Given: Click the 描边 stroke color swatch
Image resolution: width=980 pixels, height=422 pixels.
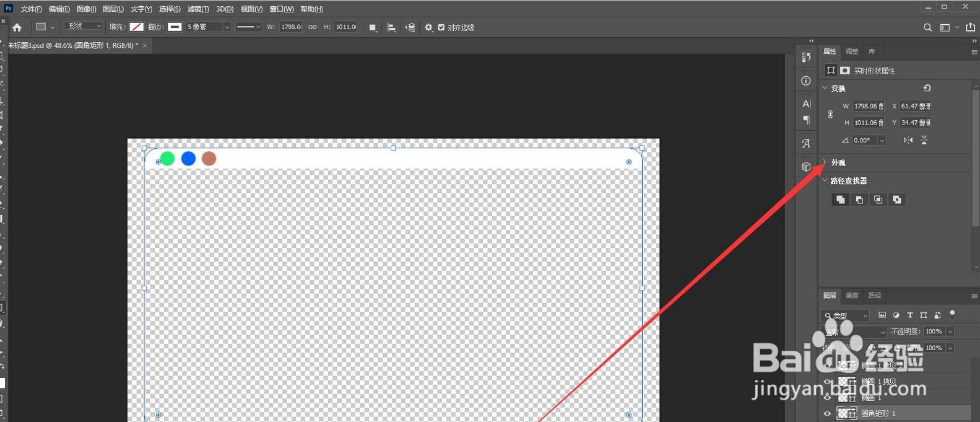Looking at the screenshot, I should tap(175, 27).
